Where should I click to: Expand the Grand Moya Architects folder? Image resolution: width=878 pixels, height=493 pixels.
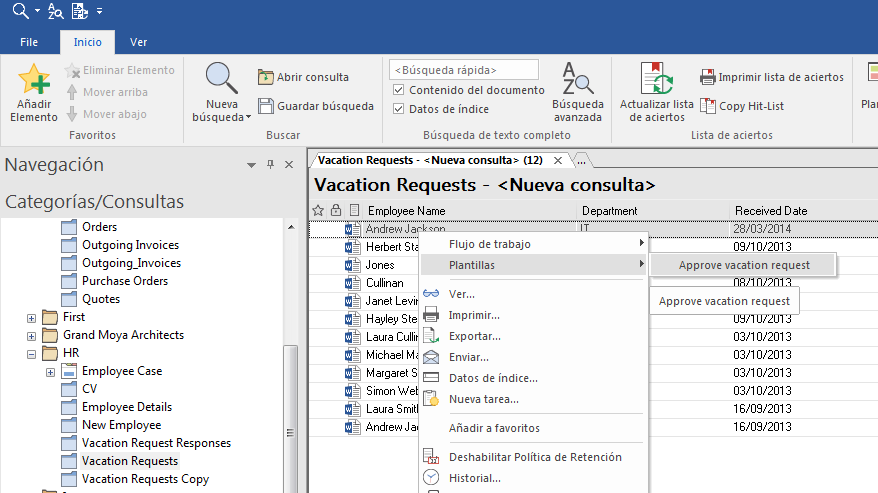(31, 335)
